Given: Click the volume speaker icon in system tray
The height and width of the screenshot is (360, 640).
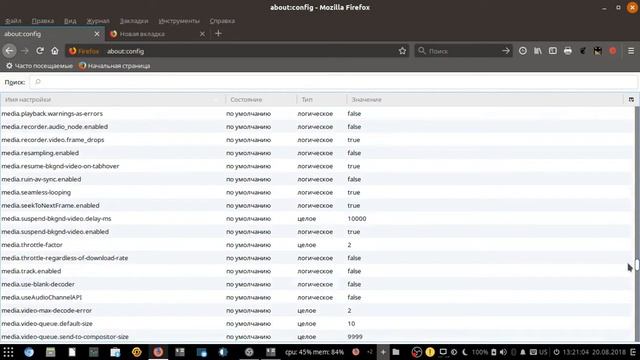Looking at the screenshot, I should (x=503, y=352).
